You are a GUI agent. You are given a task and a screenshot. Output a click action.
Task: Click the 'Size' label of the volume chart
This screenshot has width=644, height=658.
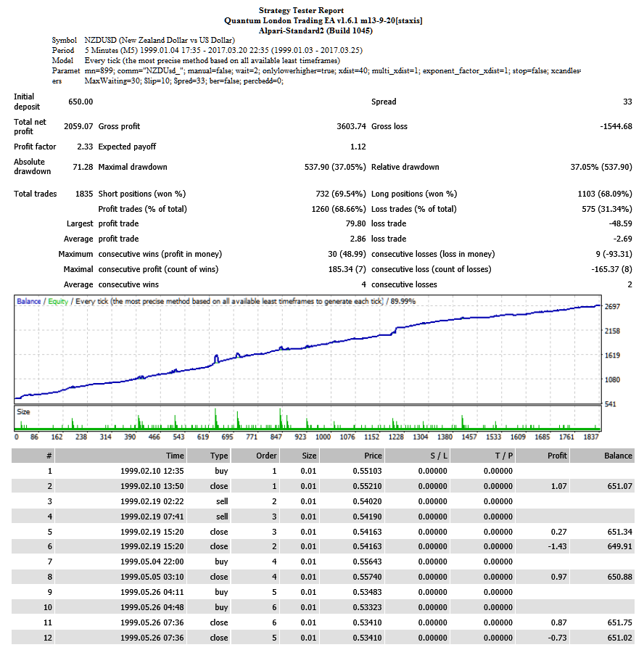click(x=23, y=412)
